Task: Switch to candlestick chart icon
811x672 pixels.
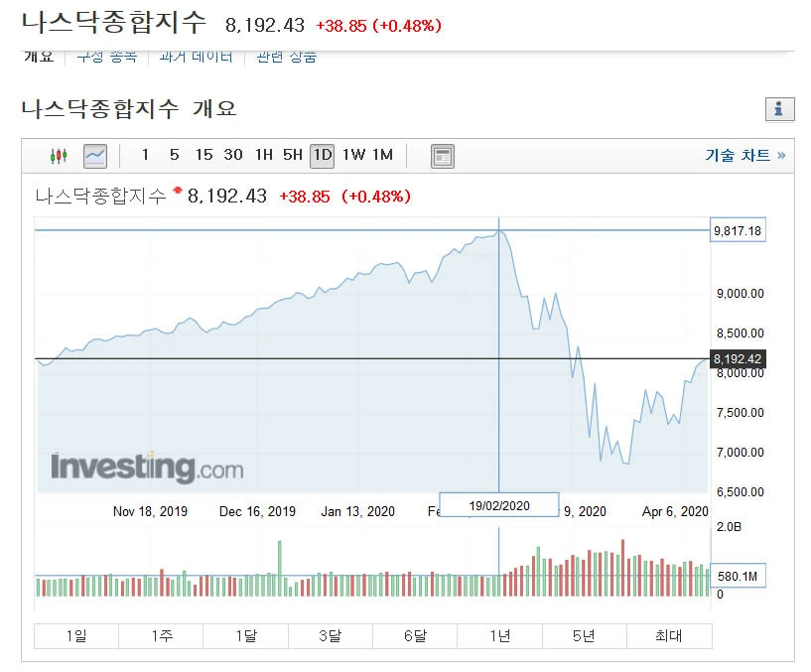Action: click(59, 156)
